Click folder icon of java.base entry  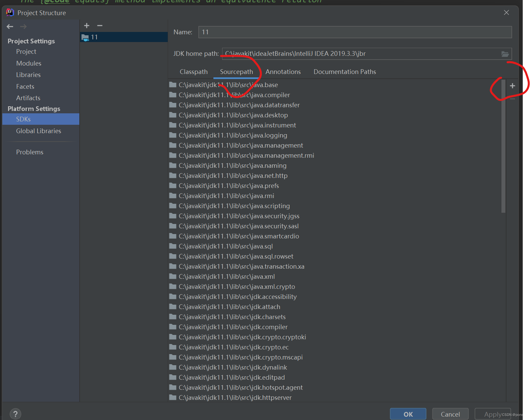173,84
